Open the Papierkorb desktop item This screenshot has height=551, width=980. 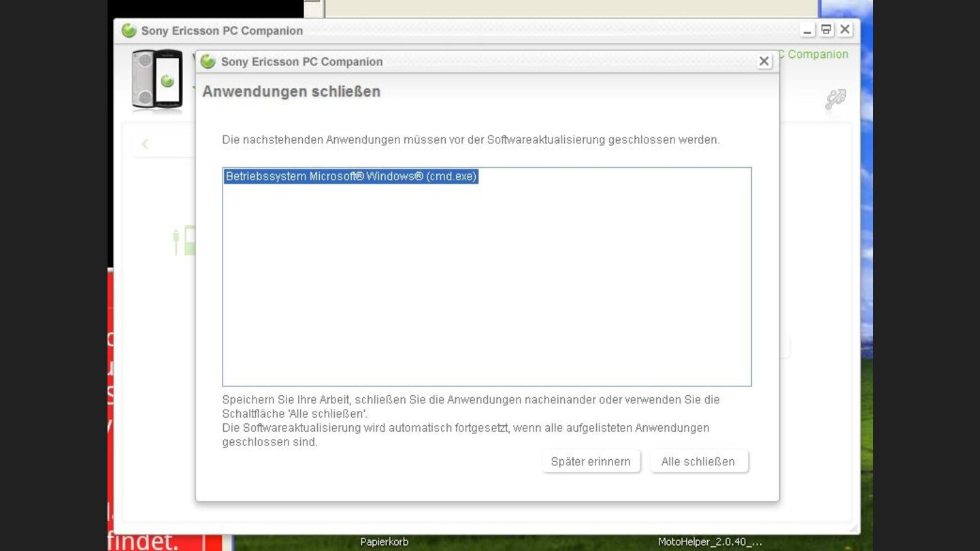click(385, 542)
